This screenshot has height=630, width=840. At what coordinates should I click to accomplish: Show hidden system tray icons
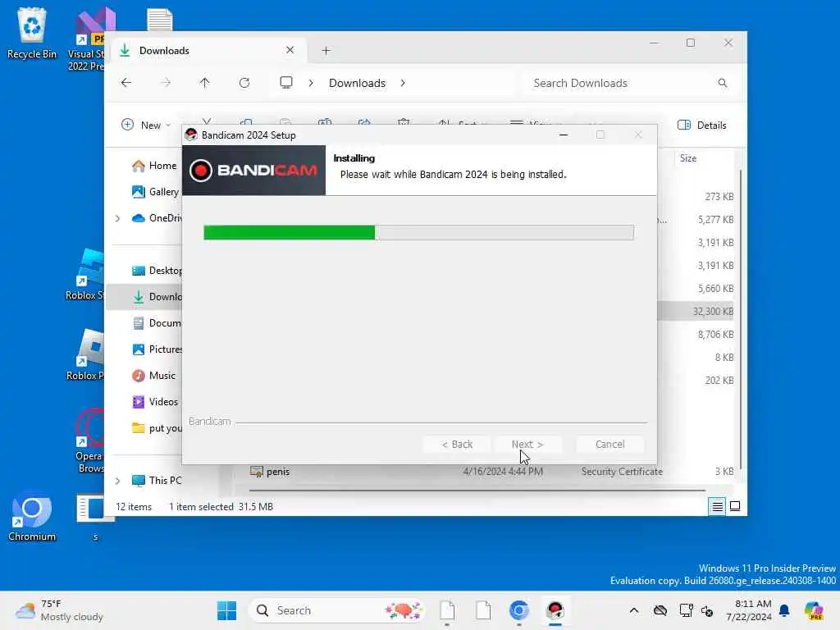[634, 610]
